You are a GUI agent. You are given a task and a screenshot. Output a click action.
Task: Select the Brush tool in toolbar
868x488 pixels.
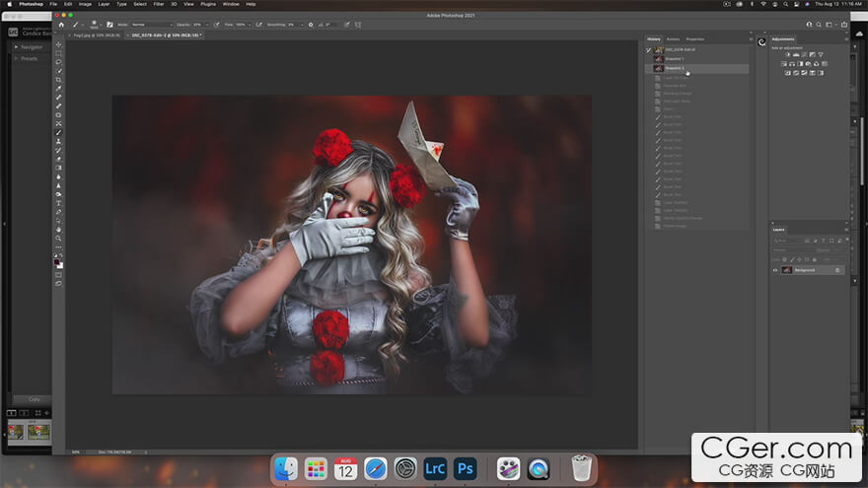pos(58,133)
